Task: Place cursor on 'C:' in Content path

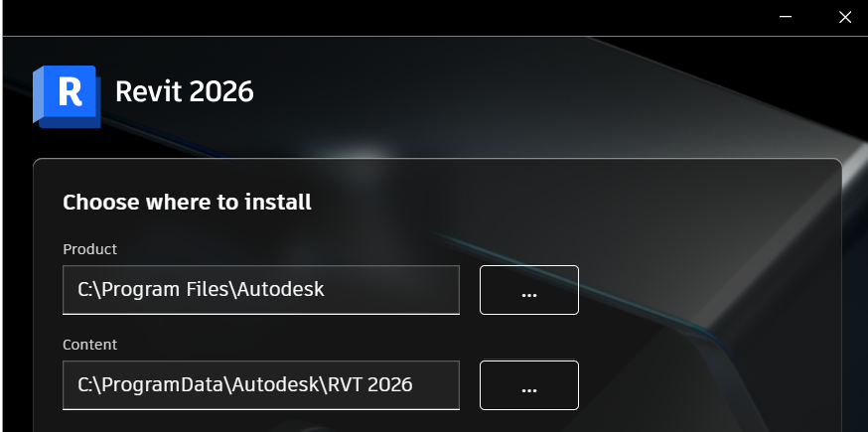Action: (85, 384)
